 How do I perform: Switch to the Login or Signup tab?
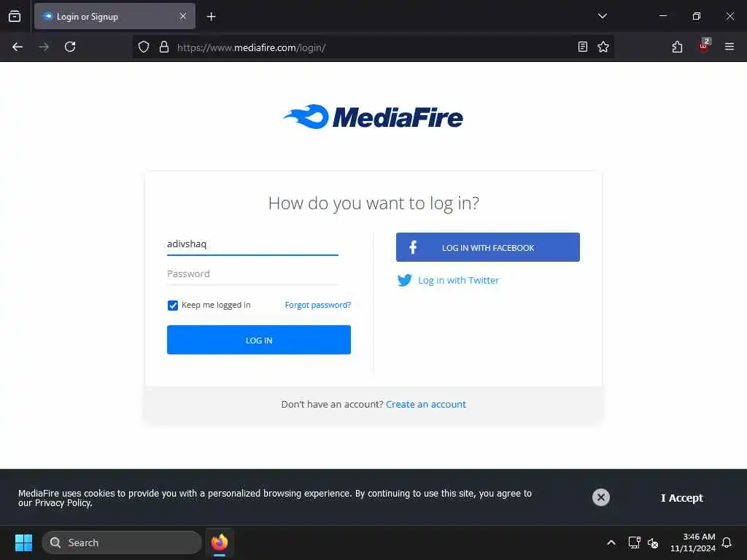pos(115,16)
